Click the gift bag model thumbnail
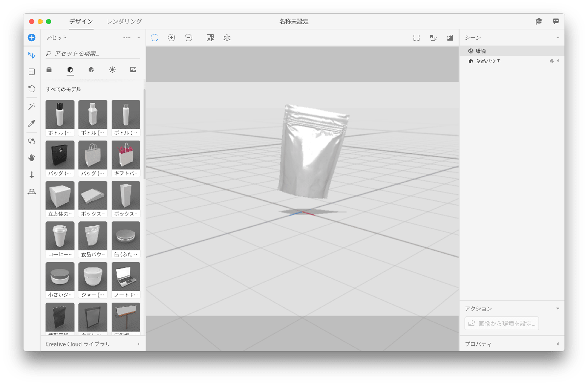The image size is (588, 385). tap(126, 155)
